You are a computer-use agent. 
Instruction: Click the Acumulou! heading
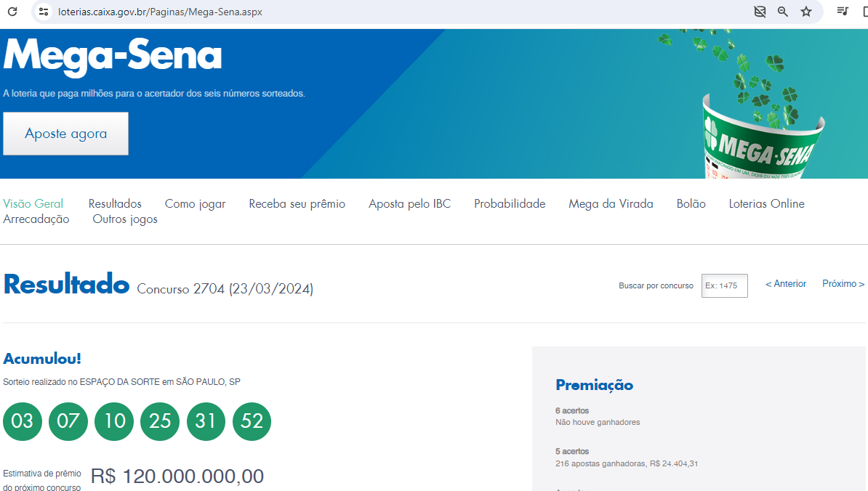[42, 359]
